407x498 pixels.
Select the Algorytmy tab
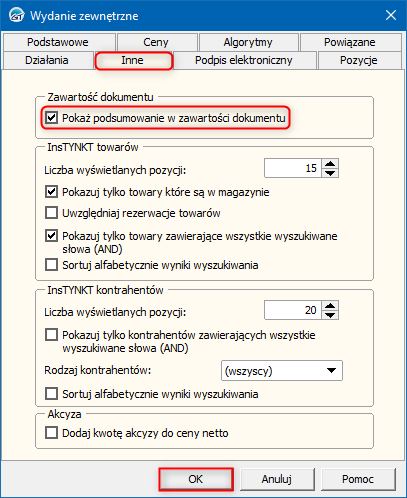click(248, 42)
